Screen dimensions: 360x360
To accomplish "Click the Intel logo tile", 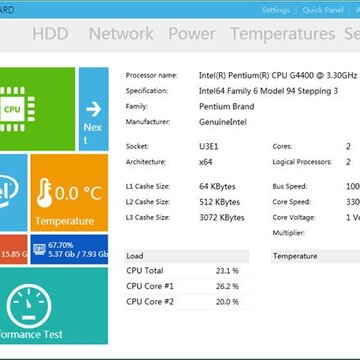I will coord(14,192).
